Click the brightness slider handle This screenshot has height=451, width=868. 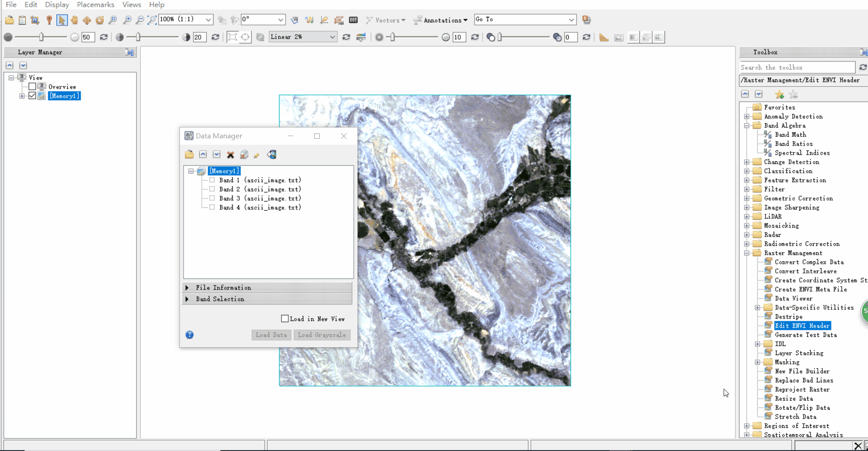[41, 37]
